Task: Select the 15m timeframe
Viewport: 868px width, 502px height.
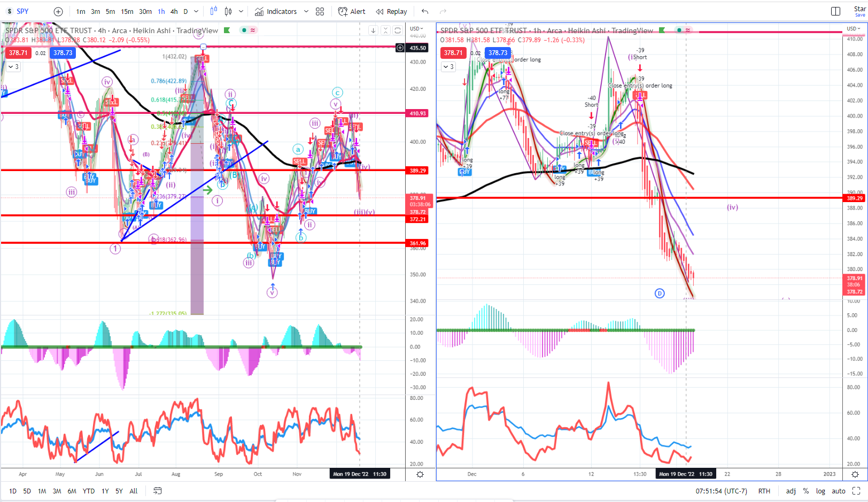Action: click(x=127, y=11)
